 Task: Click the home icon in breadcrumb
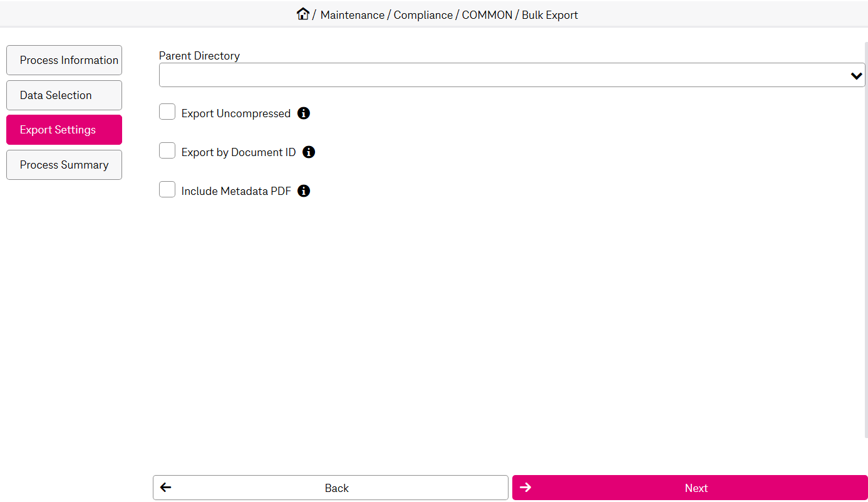click(x=303, y=14)
